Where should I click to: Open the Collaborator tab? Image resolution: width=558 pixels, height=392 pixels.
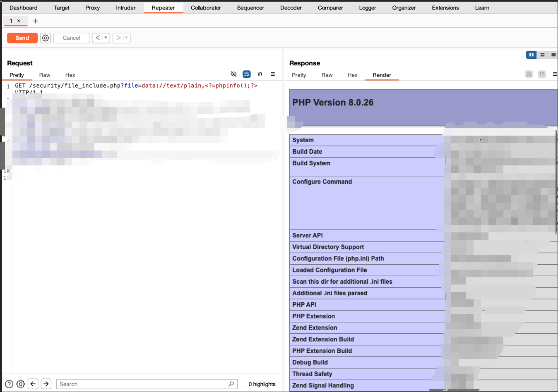206,8
